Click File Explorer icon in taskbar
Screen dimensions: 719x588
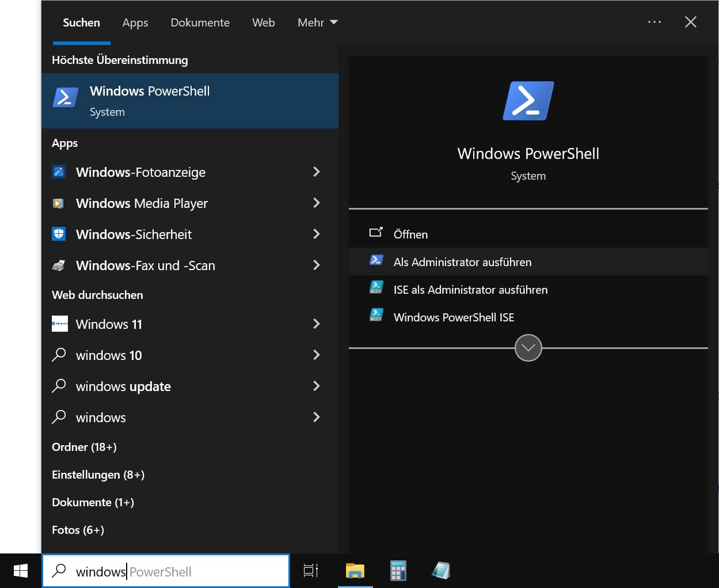pos(355,571)
